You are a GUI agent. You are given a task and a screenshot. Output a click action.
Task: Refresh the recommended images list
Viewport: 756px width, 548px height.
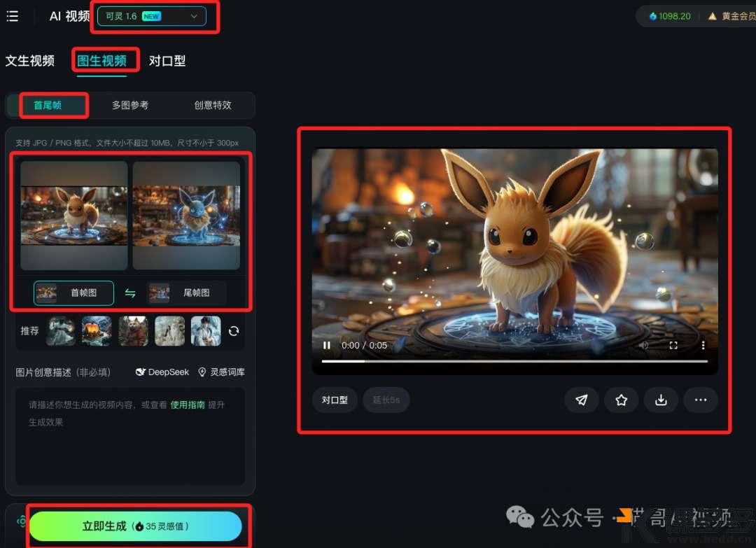pos(234,331)
